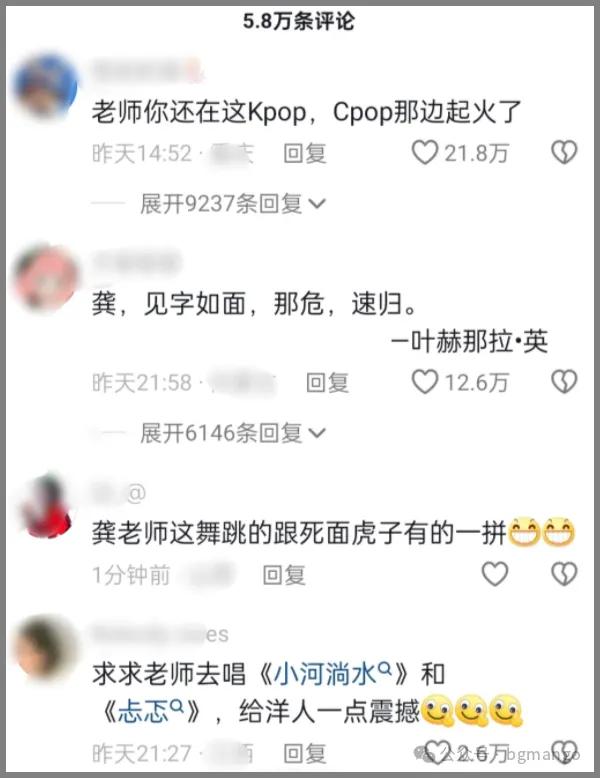Dislike the 死面虎子 dance comment

tap(564, 574)
